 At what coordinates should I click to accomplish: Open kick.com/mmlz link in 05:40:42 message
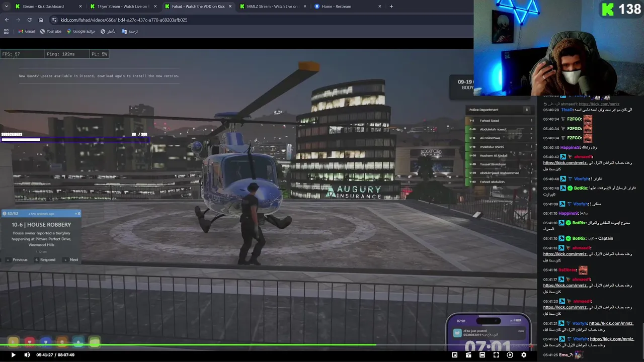pos(565,163)
